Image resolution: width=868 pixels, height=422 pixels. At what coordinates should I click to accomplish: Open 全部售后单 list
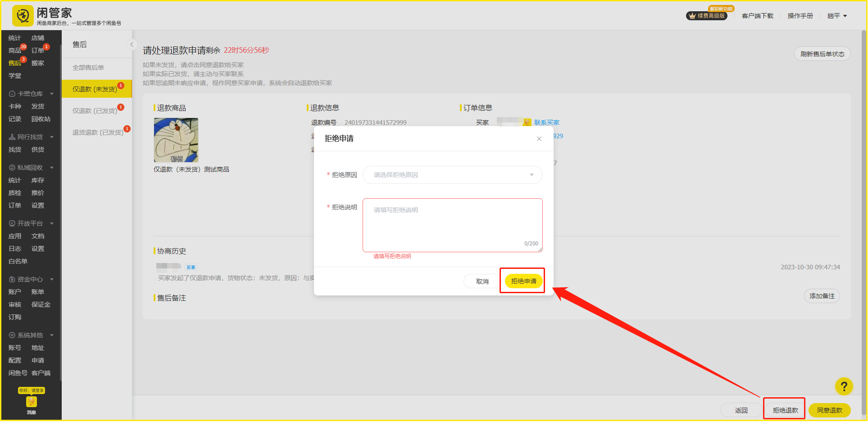click(x=88, y=68)
